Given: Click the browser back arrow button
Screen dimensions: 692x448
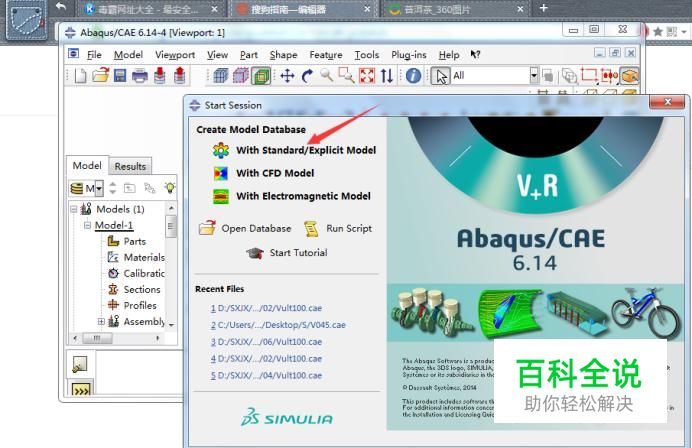Looking at the screenshot, I should point(61,8).
